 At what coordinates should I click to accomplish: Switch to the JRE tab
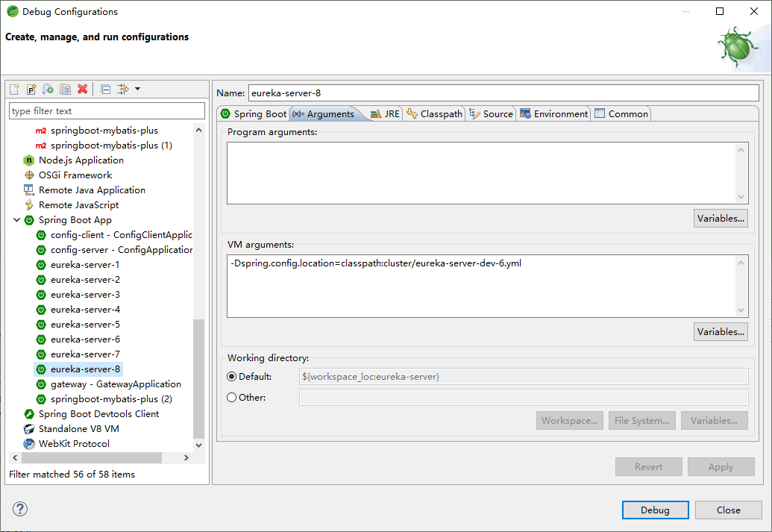click(x=386, y=114)
